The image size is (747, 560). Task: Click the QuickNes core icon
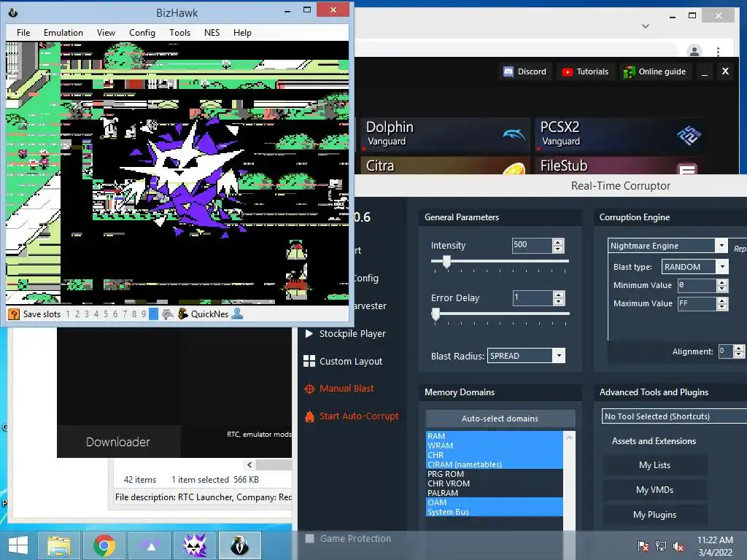(183, 314)
